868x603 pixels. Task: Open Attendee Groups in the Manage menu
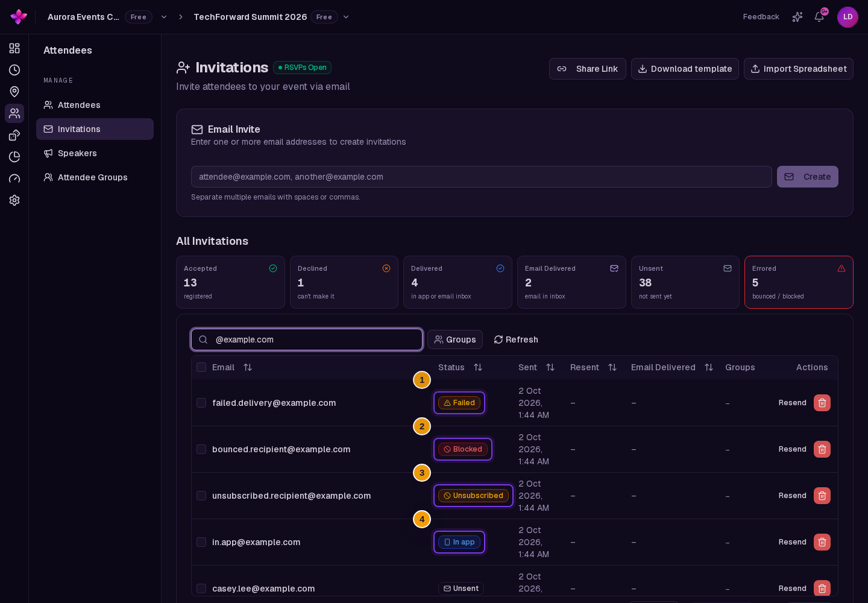click(95, 177)
